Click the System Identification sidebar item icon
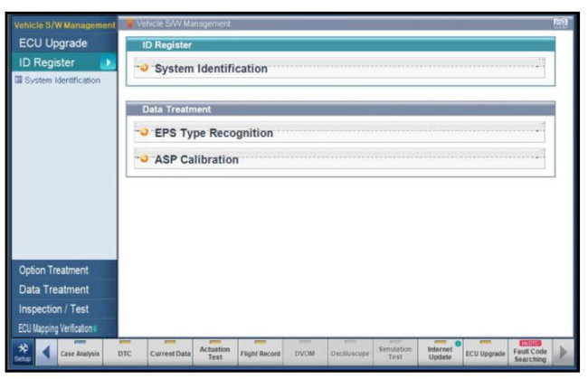This screenshot has width=588, height=379. click(x=18, y=80)
